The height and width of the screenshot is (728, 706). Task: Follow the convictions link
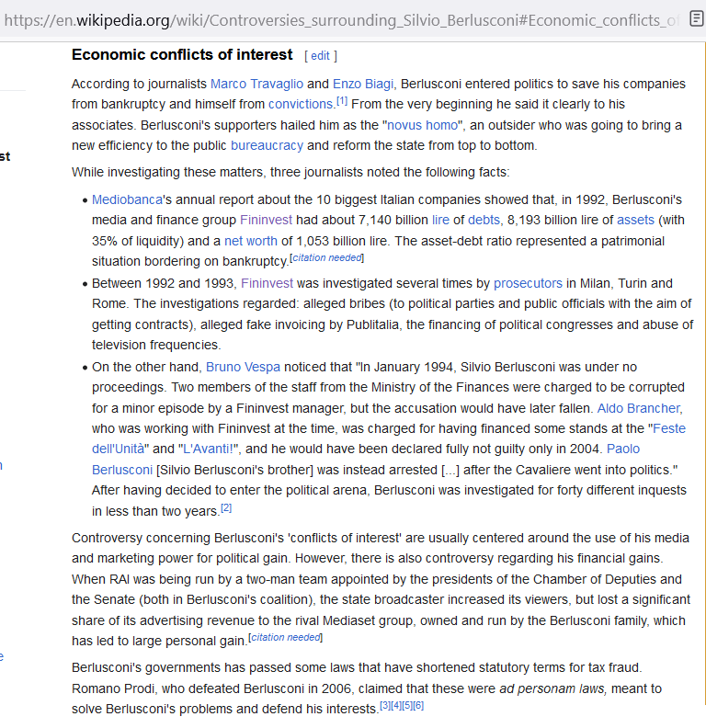pyautogui.click(x=301, y=104)
